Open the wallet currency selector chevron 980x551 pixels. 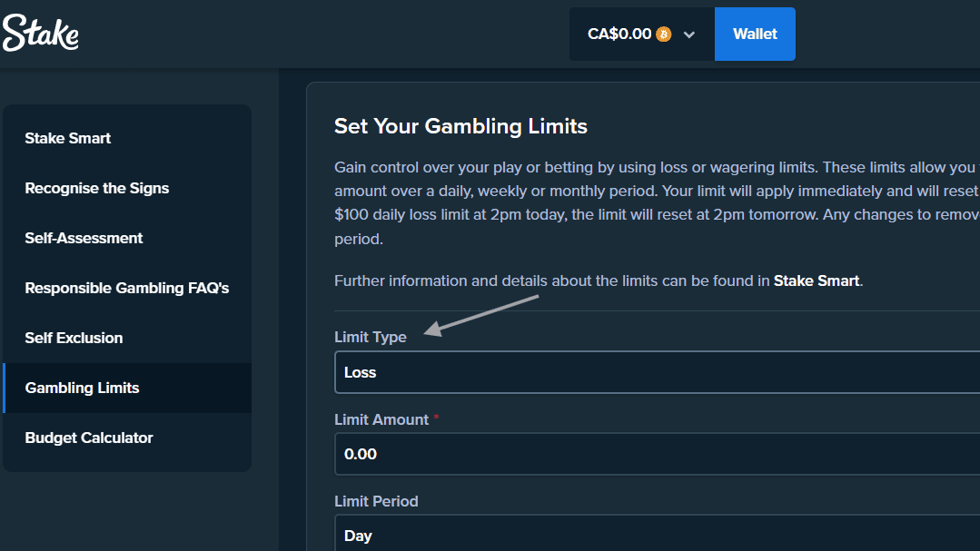(x=689, y=34)
